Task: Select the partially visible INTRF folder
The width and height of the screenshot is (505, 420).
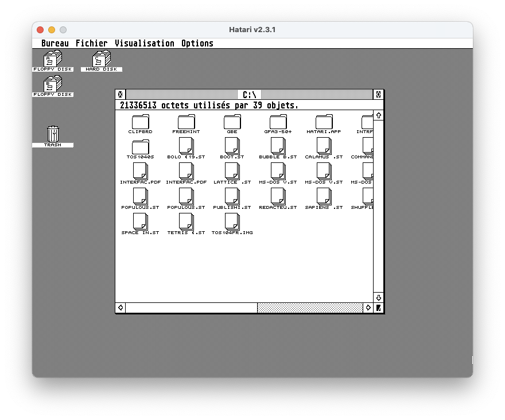Action: (364, 124)
